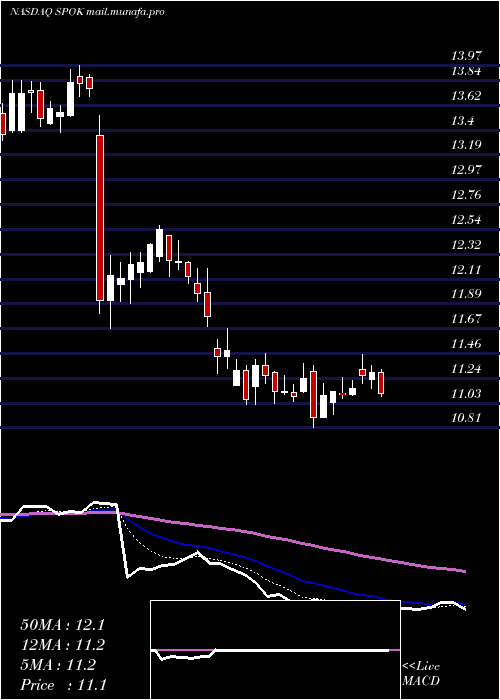Click the 11.67 price axis label

pyautogui.click(x=467, y=319)
